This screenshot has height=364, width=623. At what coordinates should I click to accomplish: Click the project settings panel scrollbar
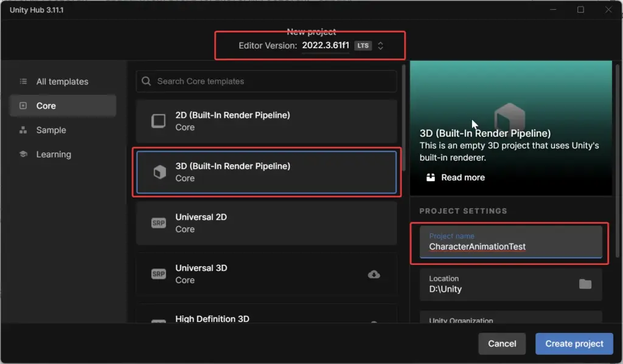click(618, 161)
